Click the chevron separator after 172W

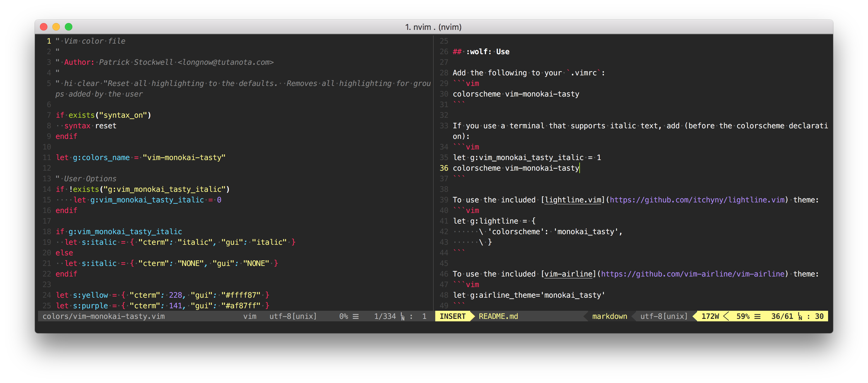coord(726,316)
